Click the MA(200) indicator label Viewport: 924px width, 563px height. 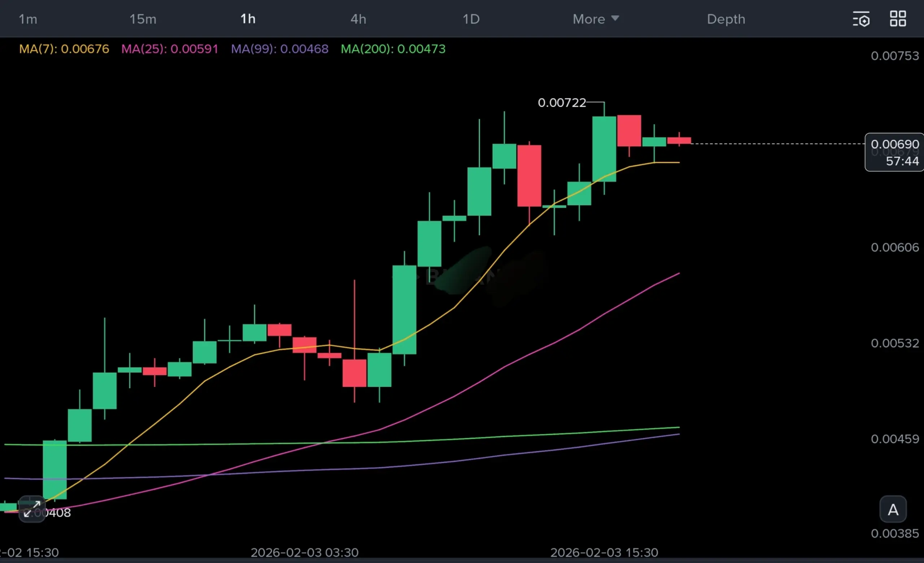point(393,49)
